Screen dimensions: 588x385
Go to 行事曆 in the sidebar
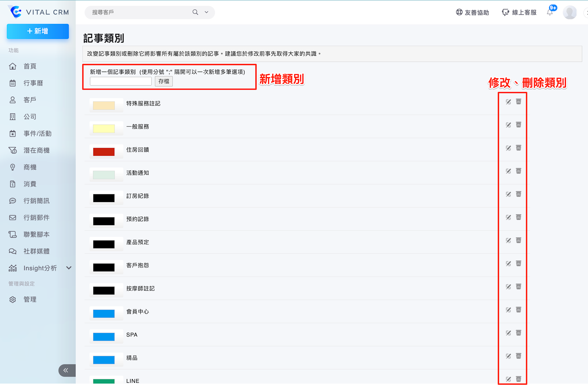click(33, 83)
